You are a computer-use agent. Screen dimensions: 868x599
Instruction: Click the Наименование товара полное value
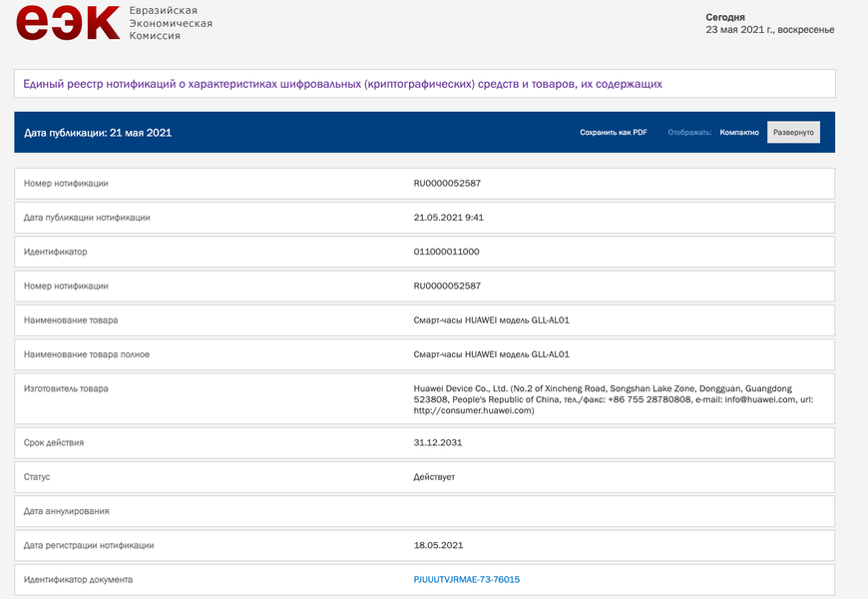point(491,354)
